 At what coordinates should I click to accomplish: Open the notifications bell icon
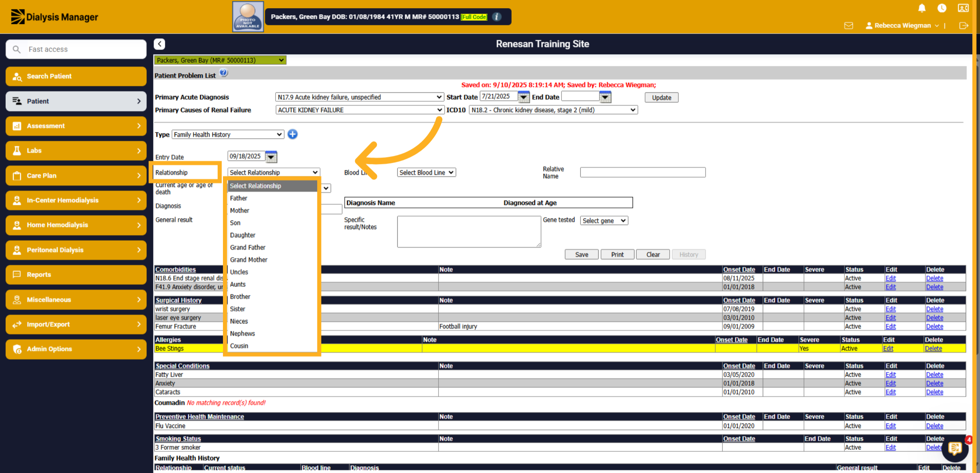tap(922, 8)
